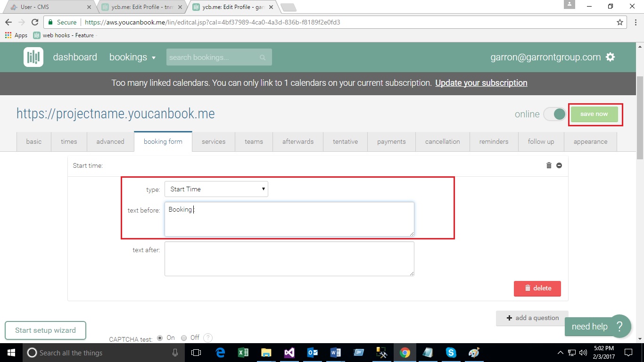Open the type dropdown showing Start Time
This screenshot has width=644, height=362.
216,189
